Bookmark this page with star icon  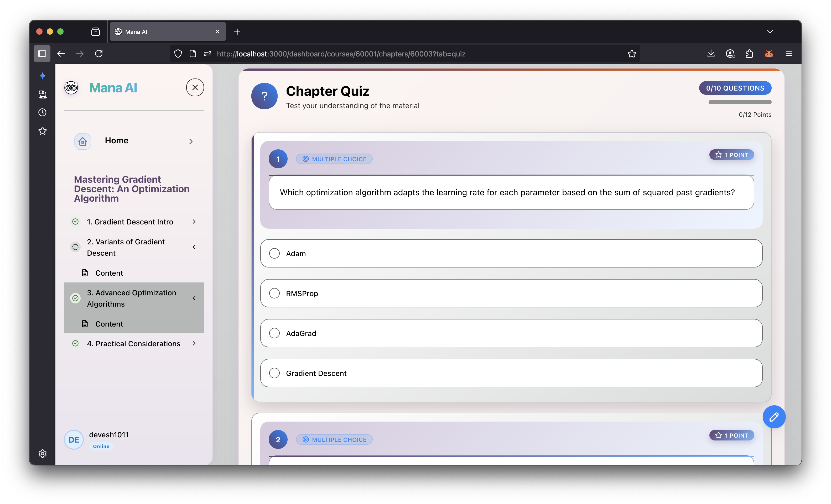(632, 54)
